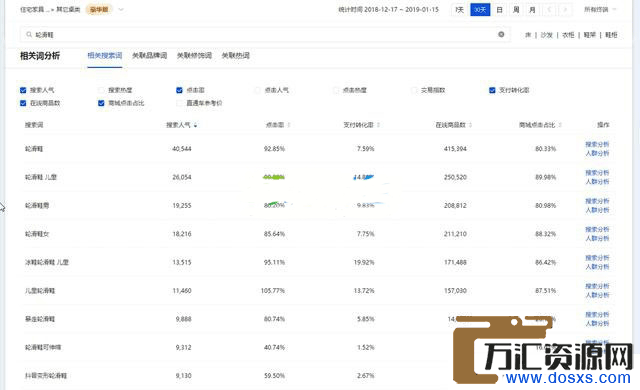Click the 衣柜 quick keyword link

tap(568, 35)
